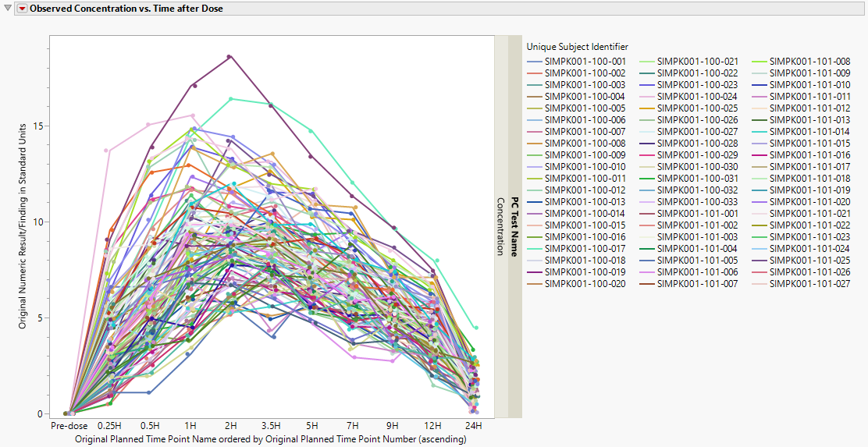The width and height of the screenshot is (868, 447).
Task: Pick the SIMPK001-100-021 legend line swatch
Action: [x=646, y=61]
